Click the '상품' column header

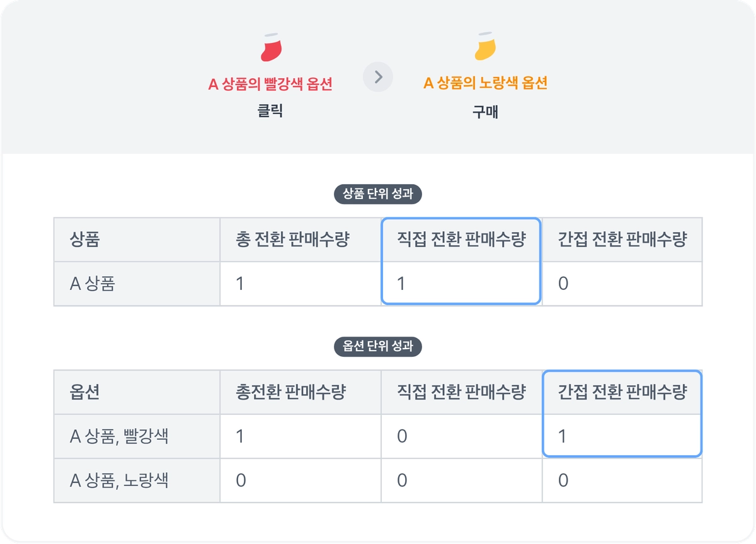(85, 240)
